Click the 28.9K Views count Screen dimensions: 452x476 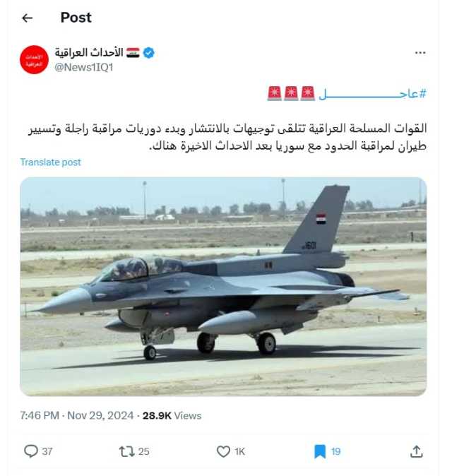click(x=172, y=415)
